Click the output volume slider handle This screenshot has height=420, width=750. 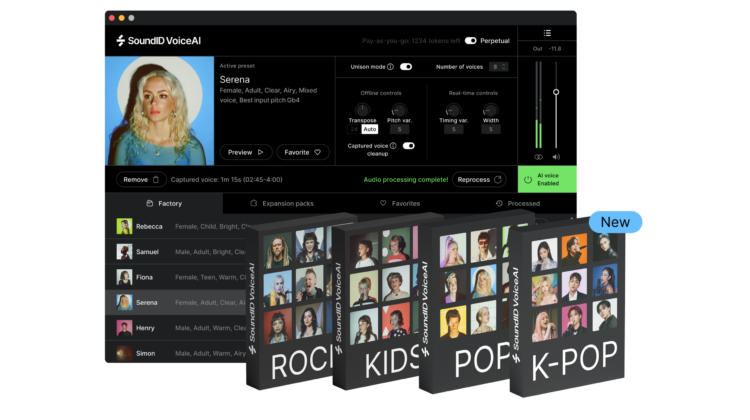point(556,92)
